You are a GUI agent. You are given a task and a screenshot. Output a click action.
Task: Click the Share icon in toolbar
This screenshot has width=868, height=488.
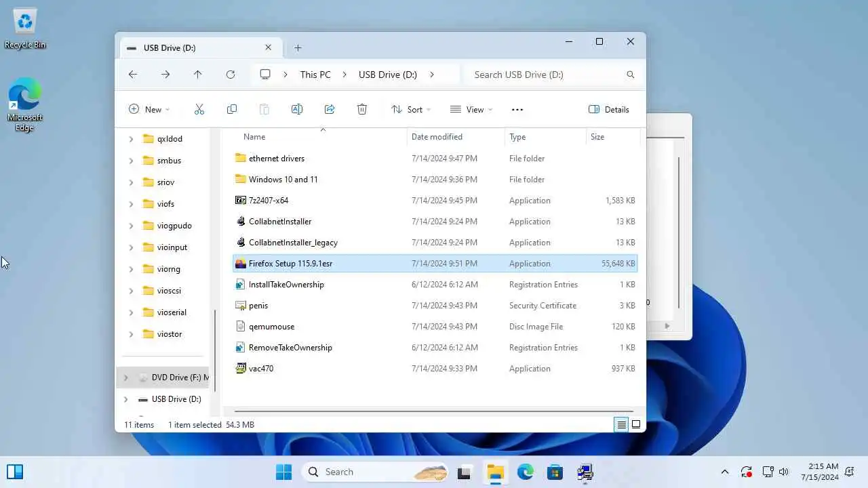coord(330,109)
